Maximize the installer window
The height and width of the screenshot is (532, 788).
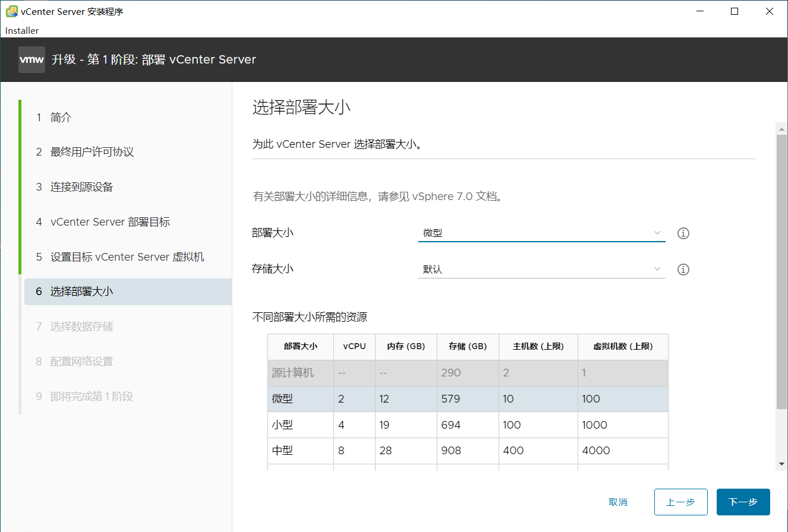click(735, 11)
